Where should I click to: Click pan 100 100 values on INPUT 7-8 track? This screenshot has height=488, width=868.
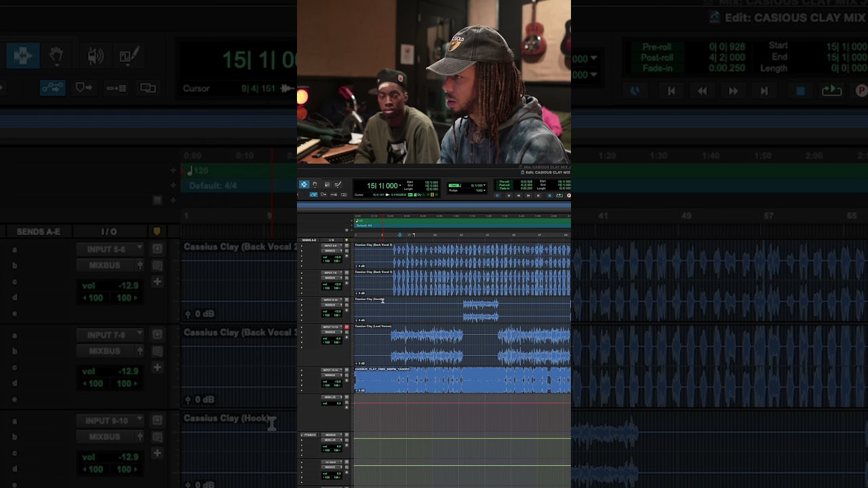pos(332,288)
